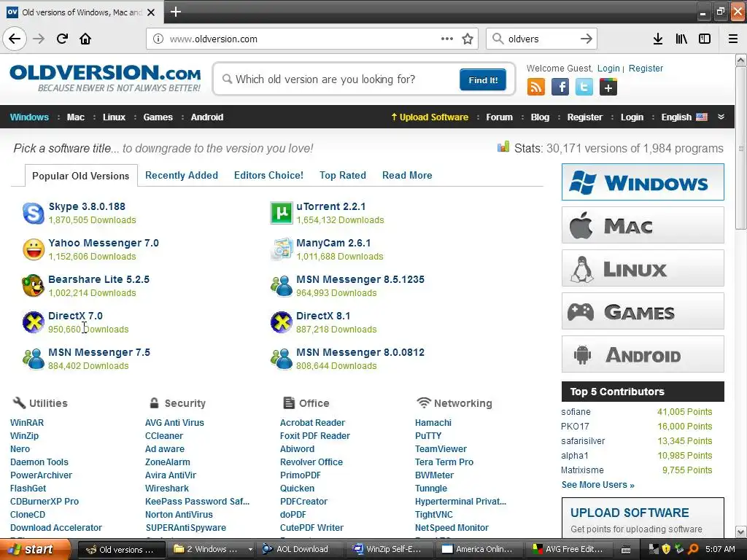This screenshot has width=747, height=560.
Task: Click the MSN Messenger 7.5 icon
Action: 34,359
